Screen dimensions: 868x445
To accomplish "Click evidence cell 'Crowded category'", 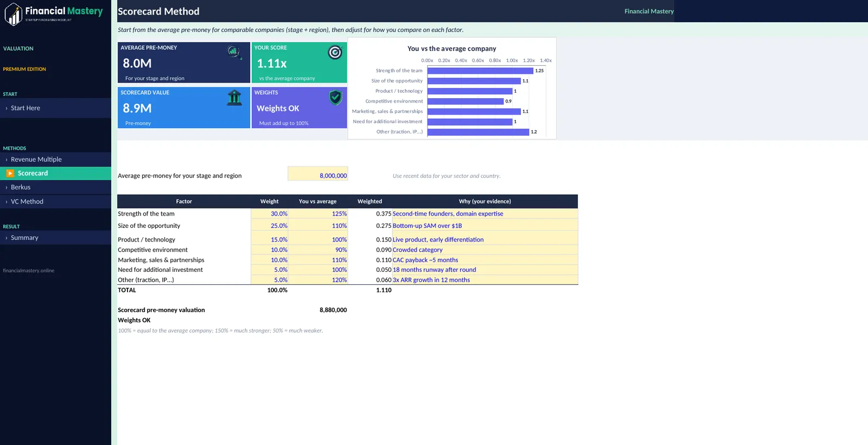I will click(485, 250).
